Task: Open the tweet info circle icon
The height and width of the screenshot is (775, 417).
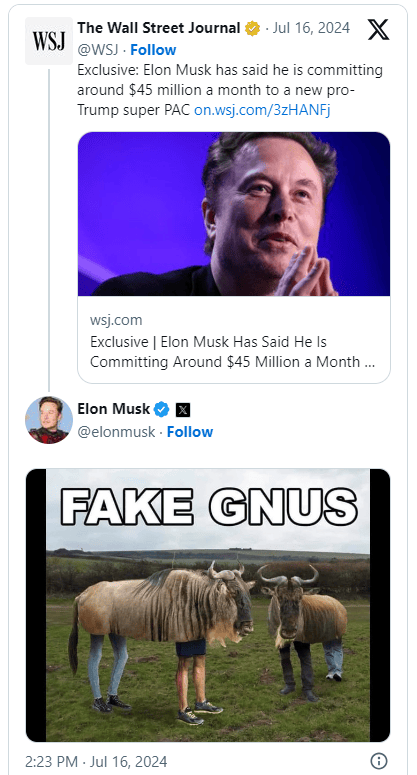Action: click(379, 760)
